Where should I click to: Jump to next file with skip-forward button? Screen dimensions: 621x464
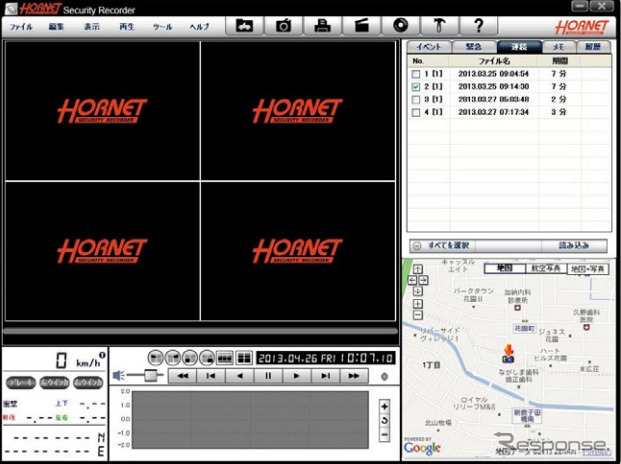(x=325, y=376)
